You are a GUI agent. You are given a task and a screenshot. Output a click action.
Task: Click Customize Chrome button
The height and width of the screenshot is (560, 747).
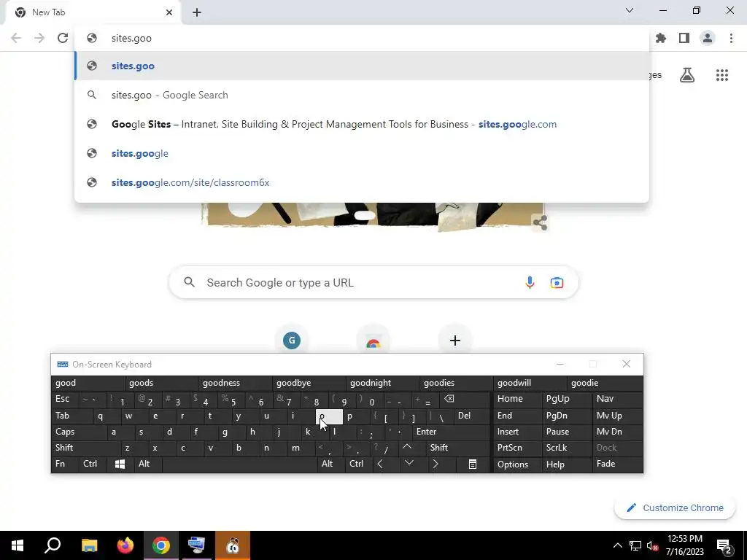tap(675, 507)
